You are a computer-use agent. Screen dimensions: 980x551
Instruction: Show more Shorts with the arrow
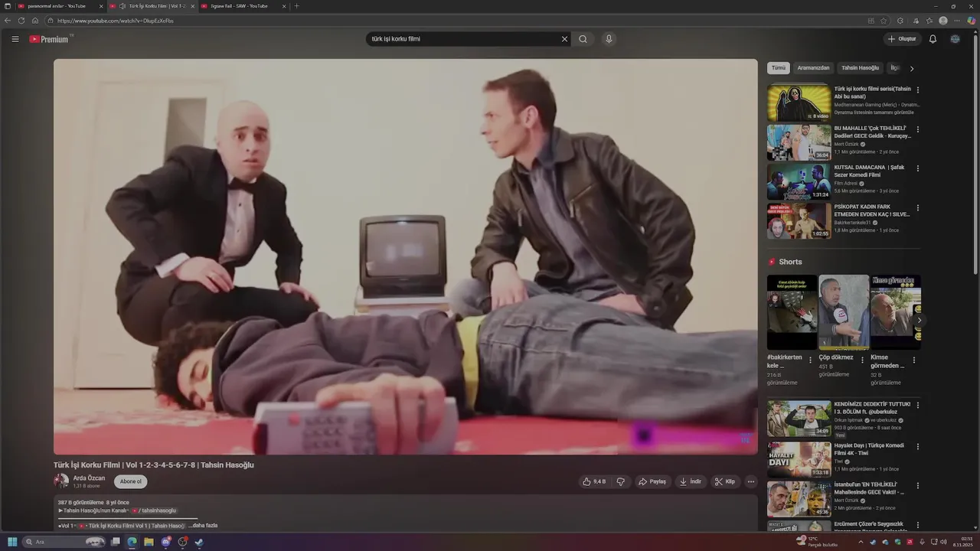pyautogui.click(x=919, y=320)
